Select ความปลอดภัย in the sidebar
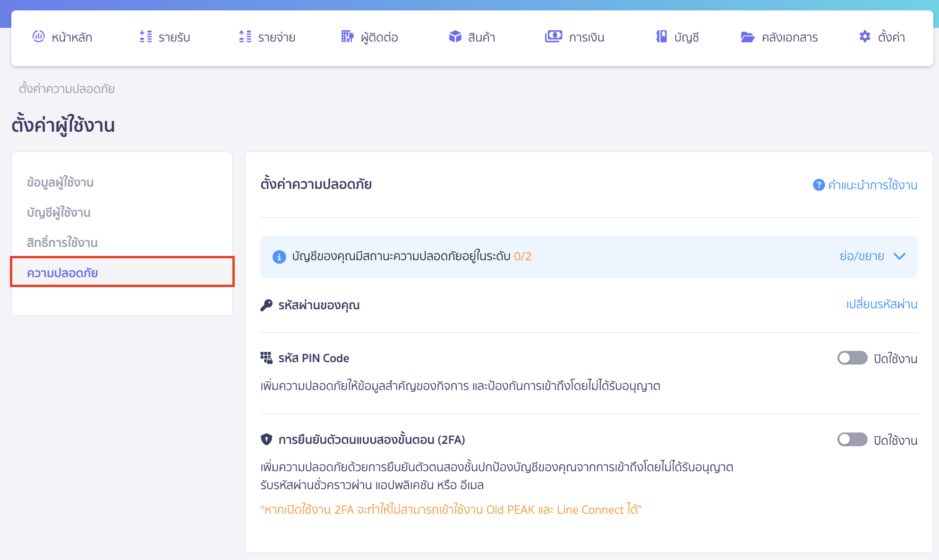 (x=62, y=272)
